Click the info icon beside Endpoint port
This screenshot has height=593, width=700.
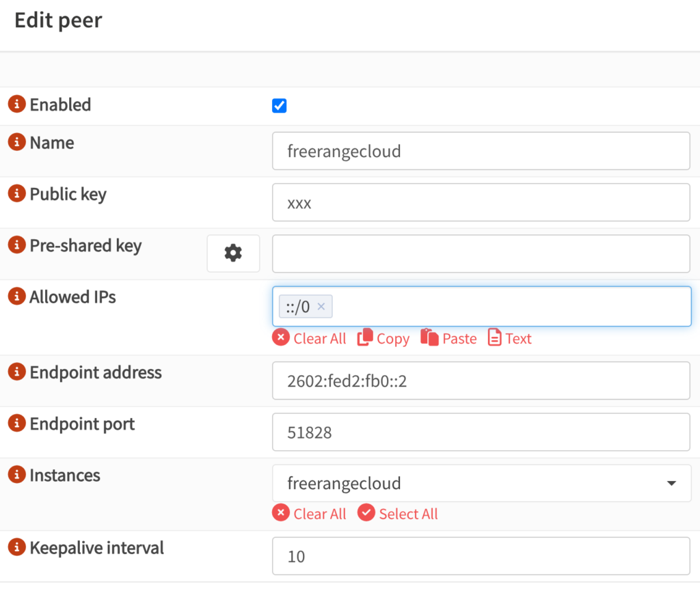16,424
